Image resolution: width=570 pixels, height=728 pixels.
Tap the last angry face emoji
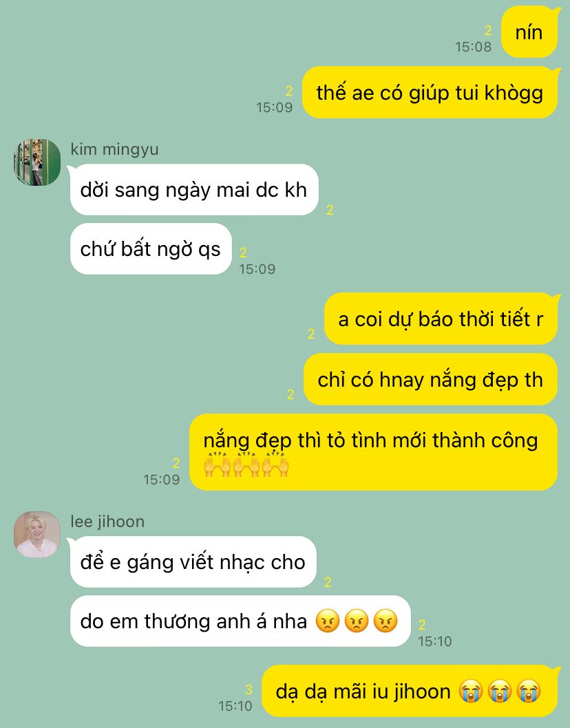pos(386,621)
